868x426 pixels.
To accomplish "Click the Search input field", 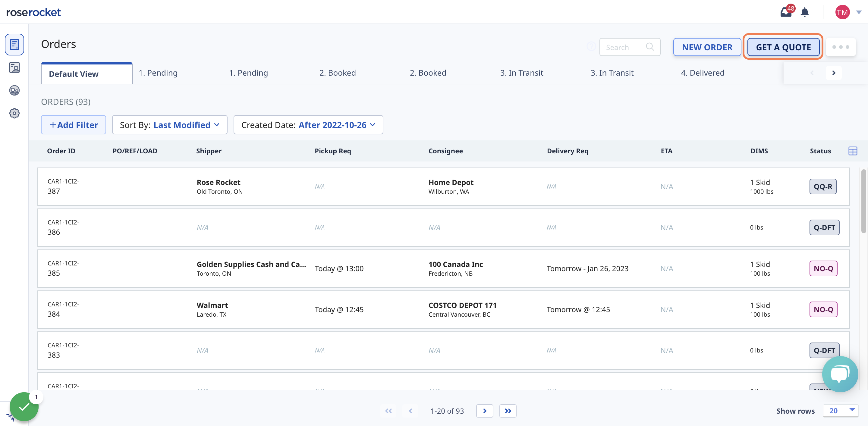I will (629, 47).
